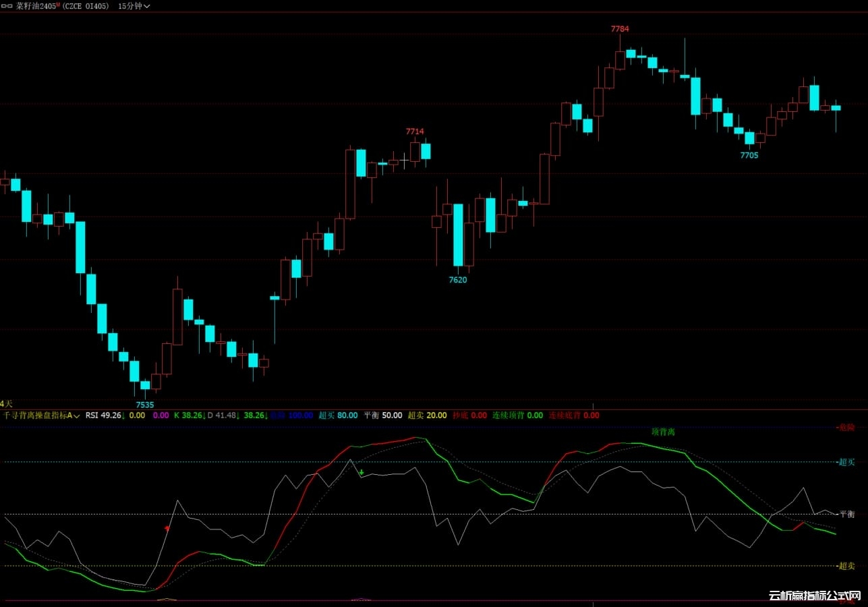This screenshot has height=607, width=868.
Task: Select the 7535 low price label
Action: (x=145, y=405)
